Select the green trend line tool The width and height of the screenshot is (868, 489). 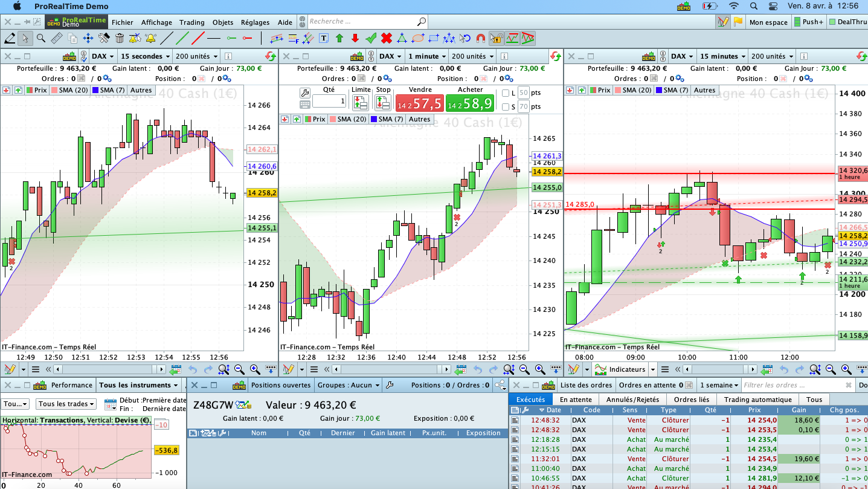pos(182,38)
